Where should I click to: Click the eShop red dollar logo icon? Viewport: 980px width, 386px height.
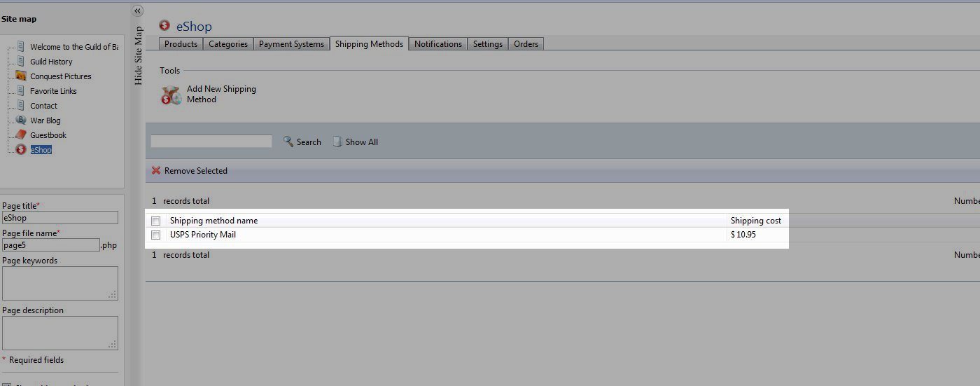164,26
